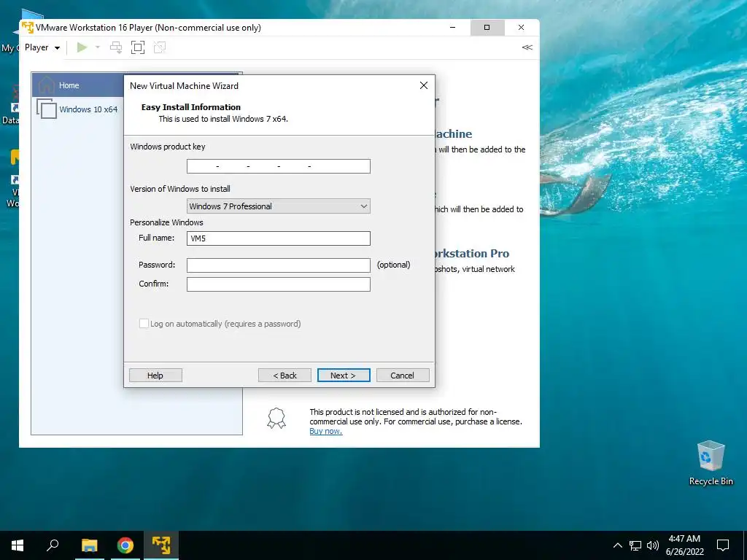Click the license ribbon badge icon
The width and height of the screenshot is (747, 560).
(276, 418)
